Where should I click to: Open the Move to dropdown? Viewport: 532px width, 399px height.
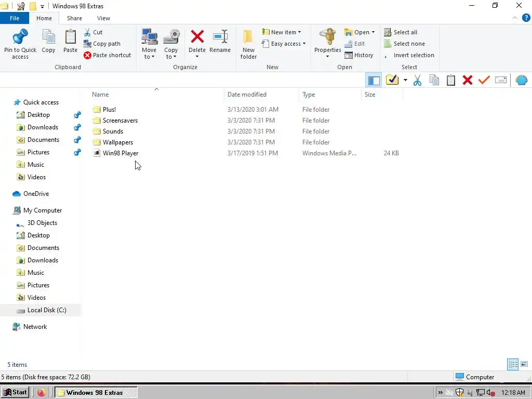149,44
